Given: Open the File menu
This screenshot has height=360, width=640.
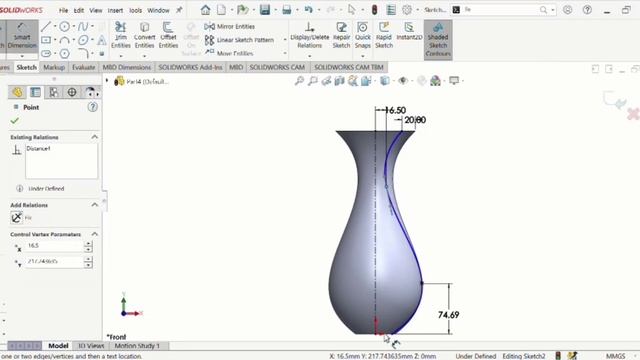Looking at the screenshot, I should click(x=63, y=10).
